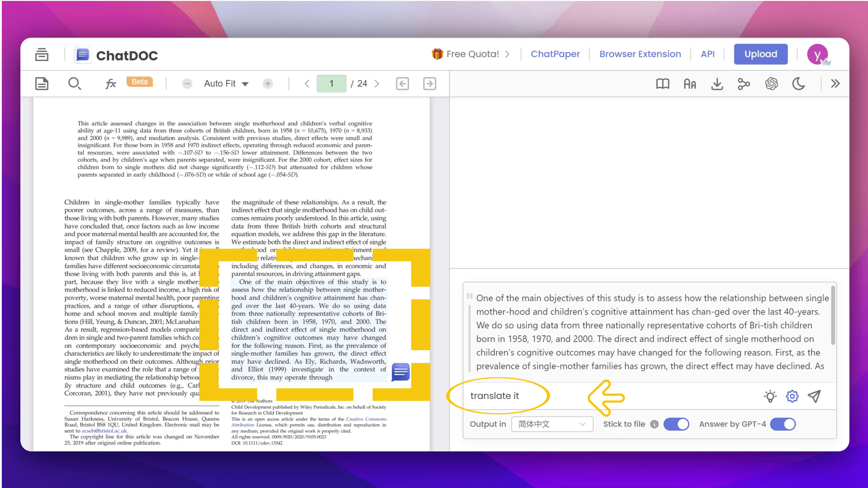Click the ChatDOC logo icon
868x488 pixels.
[x=82, y=55]
